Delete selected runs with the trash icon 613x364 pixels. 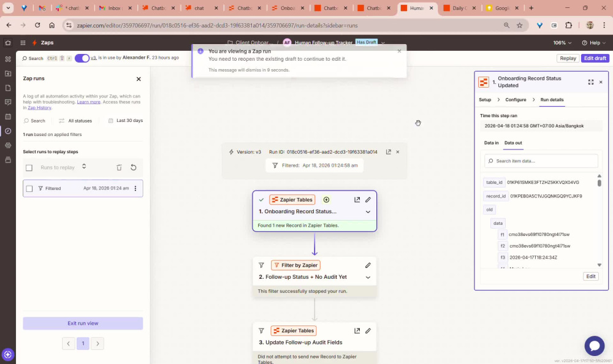[x=120, y=167]
